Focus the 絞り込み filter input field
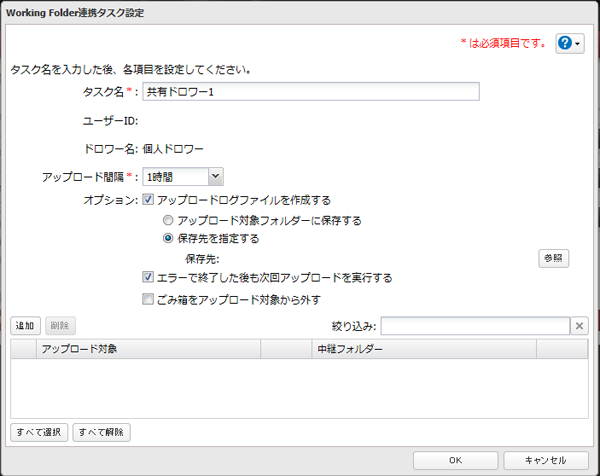 pos(475,326)
